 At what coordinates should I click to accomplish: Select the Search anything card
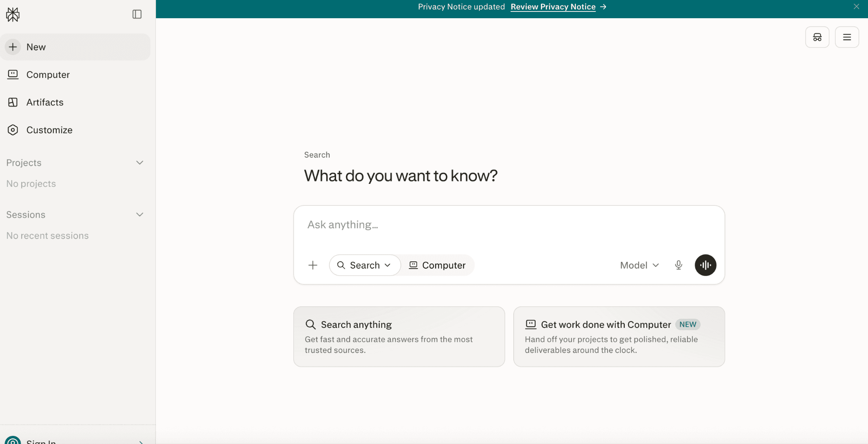tap(399, 337)
